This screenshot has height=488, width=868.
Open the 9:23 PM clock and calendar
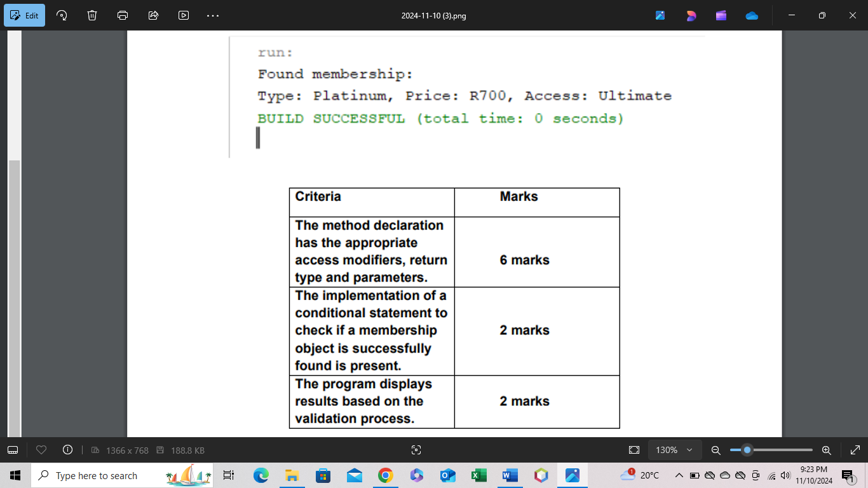click(x=814, y=475)
